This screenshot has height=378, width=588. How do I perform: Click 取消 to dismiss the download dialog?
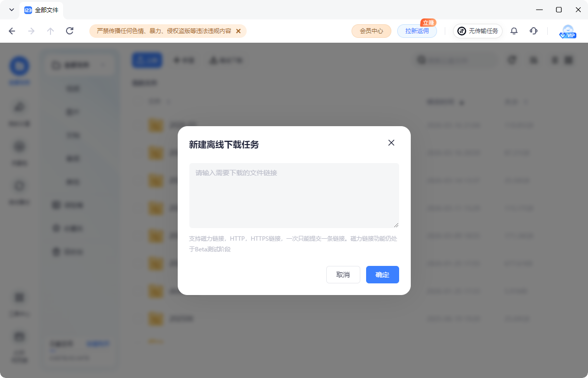pyautogui.click(x=343, y=275)
